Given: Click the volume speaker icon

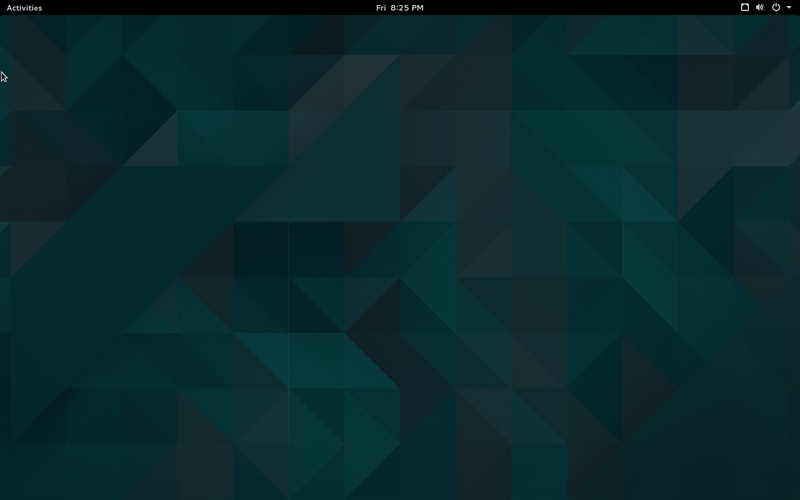Looking at the screenshot, I should tap(760, 7).
